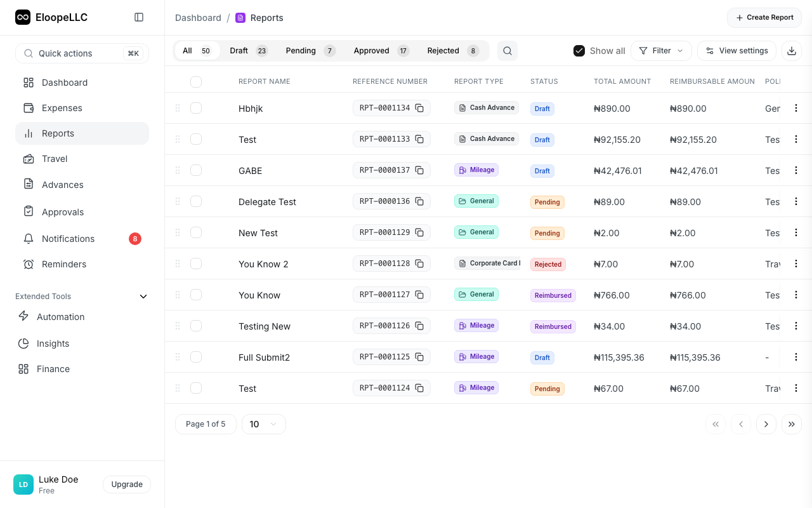Collapse the Extended Tools section

(x=143, y=296)
